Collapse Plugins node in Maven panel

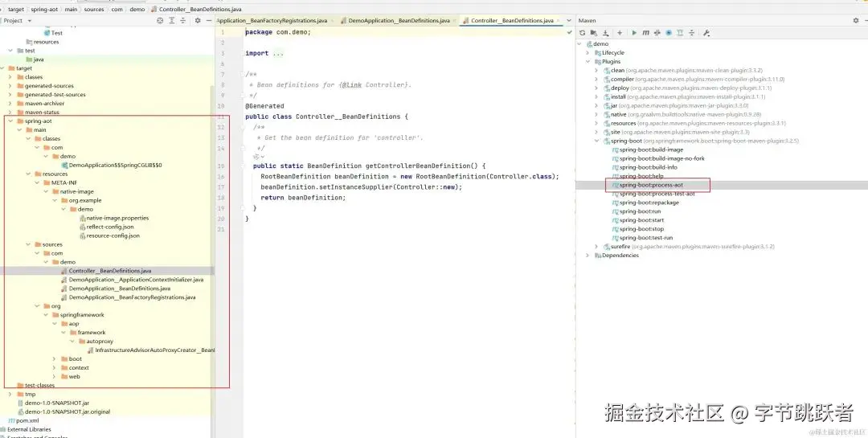click(x=588, y=62)
